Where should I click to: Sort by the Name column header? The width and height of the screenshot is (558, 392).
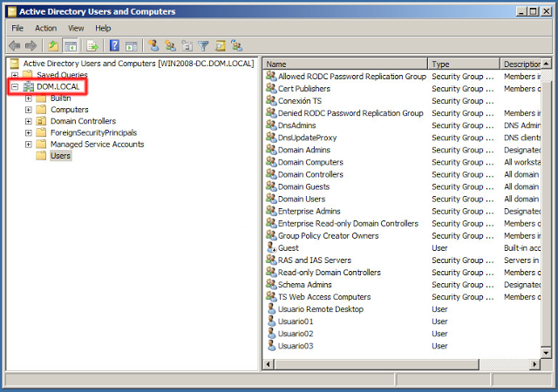point(345,64)
